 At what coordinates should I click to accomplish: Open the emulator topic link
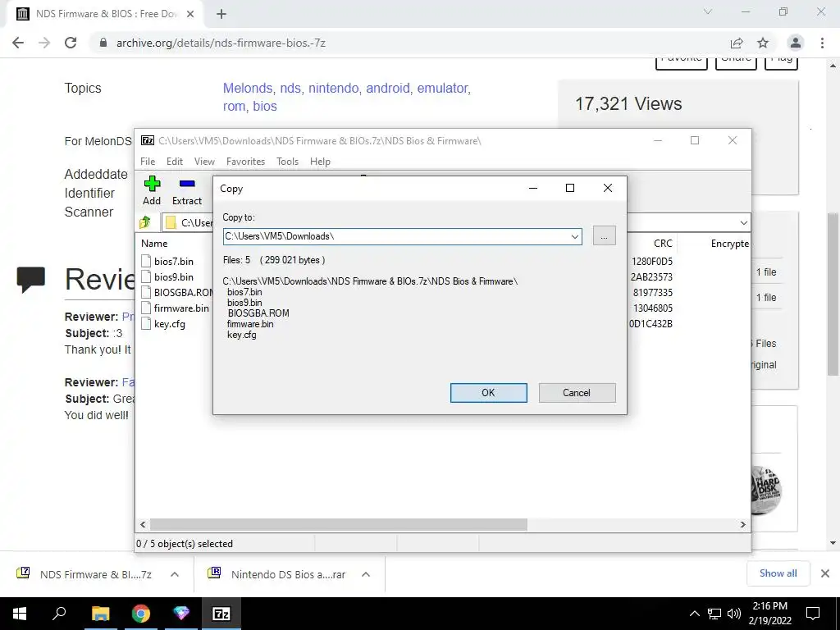(444, 88)
